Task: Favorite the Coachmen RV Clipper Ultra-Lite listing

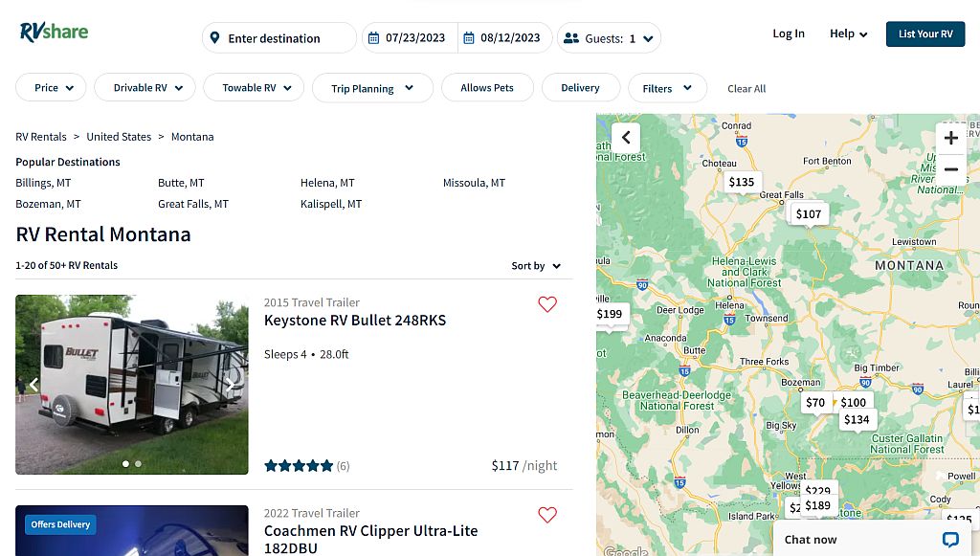Action: pyautogui.click(x=546, y=515)
